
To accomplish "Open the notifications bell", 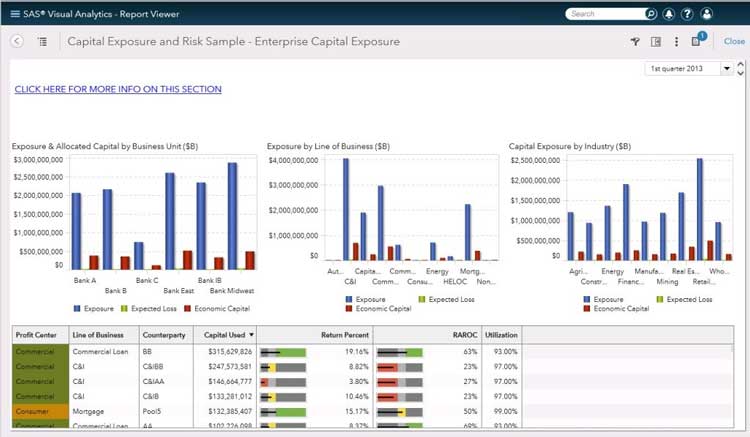I will tap(670, 14).
